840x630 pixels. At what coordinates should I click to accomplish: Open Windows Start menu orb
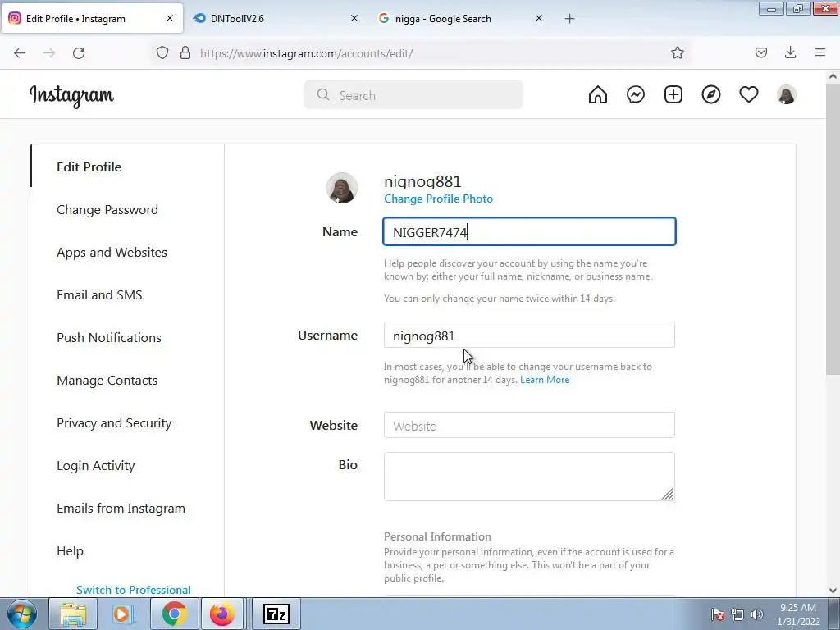tap(22, 614)
